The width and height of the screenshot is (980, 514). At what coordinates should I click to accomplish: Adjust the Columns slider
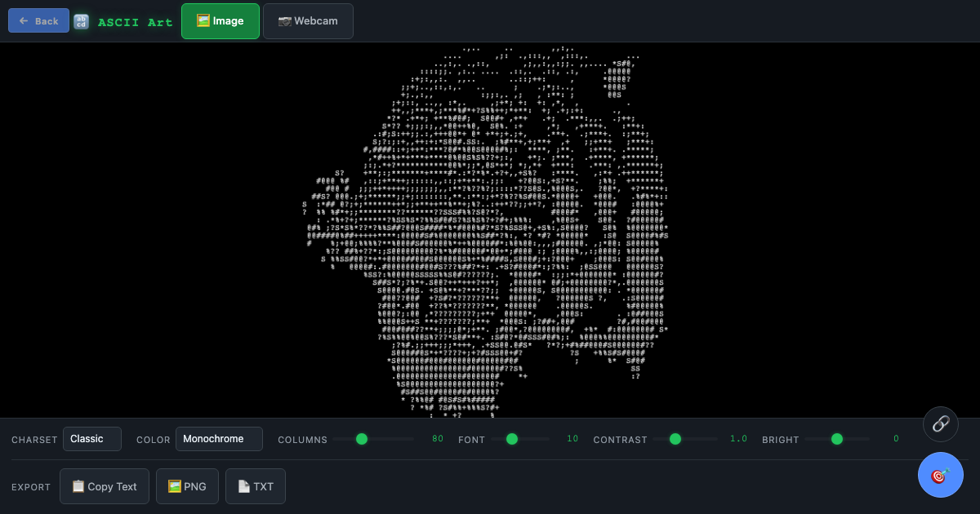coord(373,439)
